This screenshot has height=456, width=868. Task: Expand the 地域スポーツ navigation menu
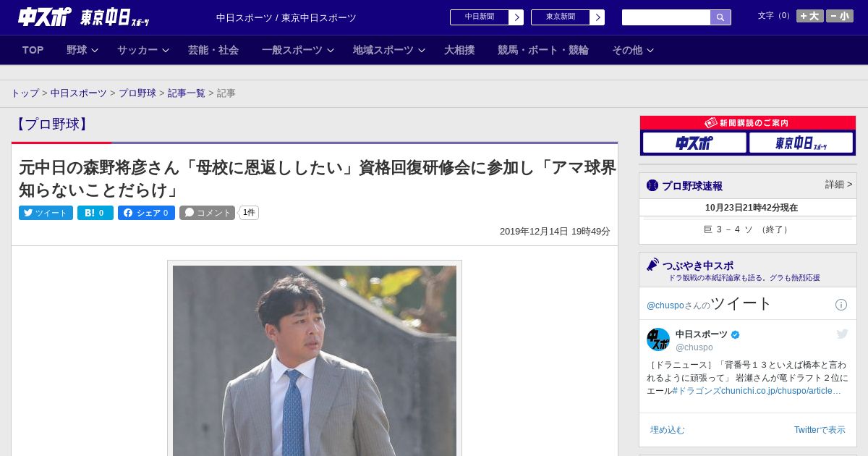pos(388,50)
